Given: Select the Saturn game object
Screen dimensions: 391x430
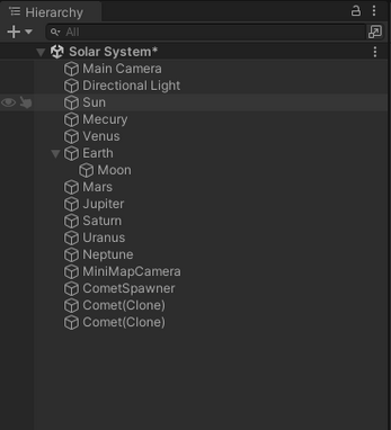Looking at the screenshot, I should (x=102, y=221).
